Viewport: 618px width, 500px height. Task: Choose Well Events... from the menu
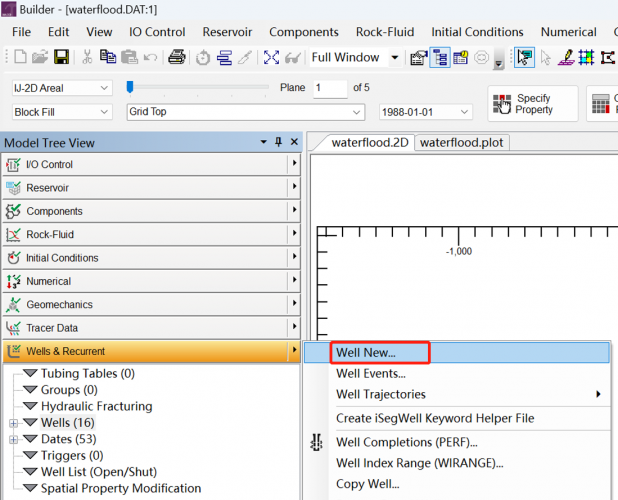pyautogui.click(x=371, y=373)
